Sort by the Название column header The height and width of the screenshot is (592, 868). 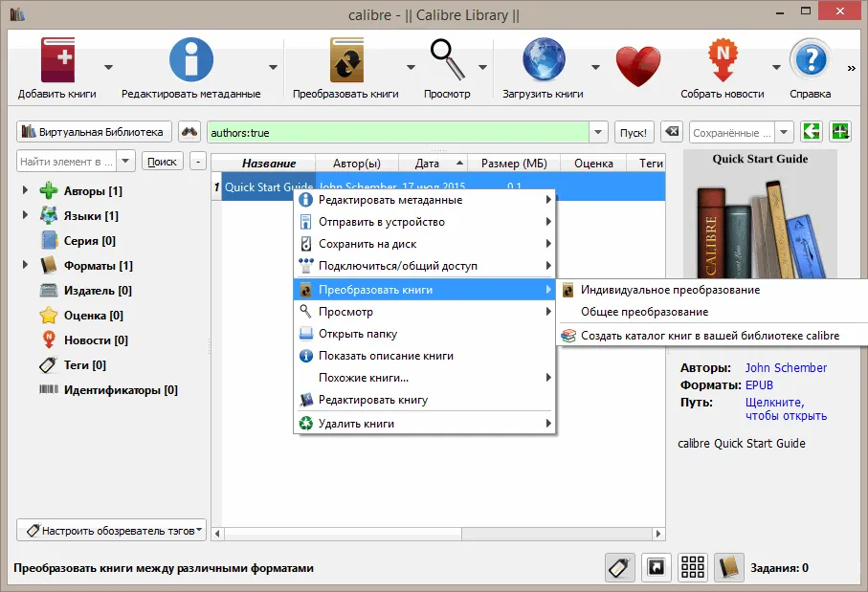tap(269, 164)
